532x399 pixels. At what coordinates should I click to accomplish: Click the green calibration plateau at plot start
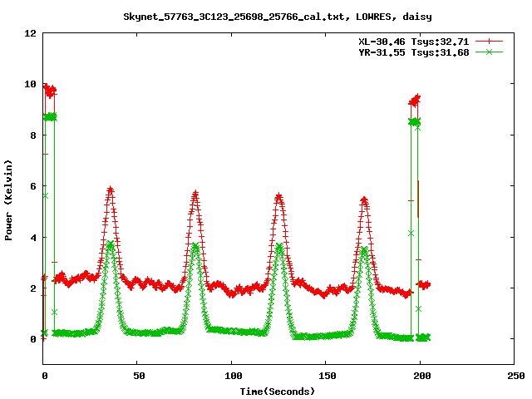(x=50, y=117)
